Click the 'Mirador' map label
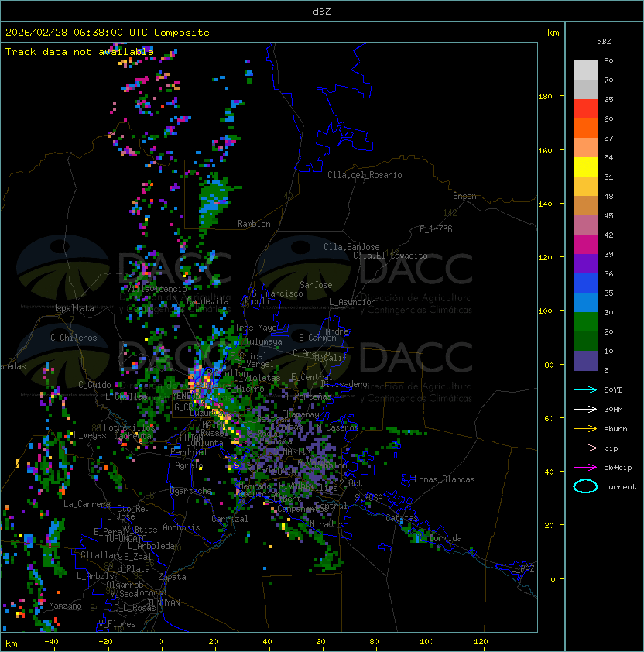The height and width of the screenshot is (652, 644). (327, 524)
